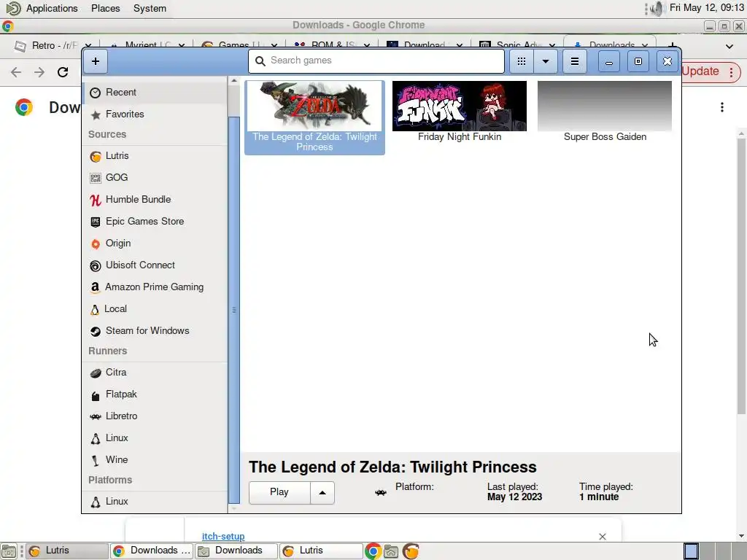Open the Origin source
Screen dimensions: 747x560
[155, 244]
